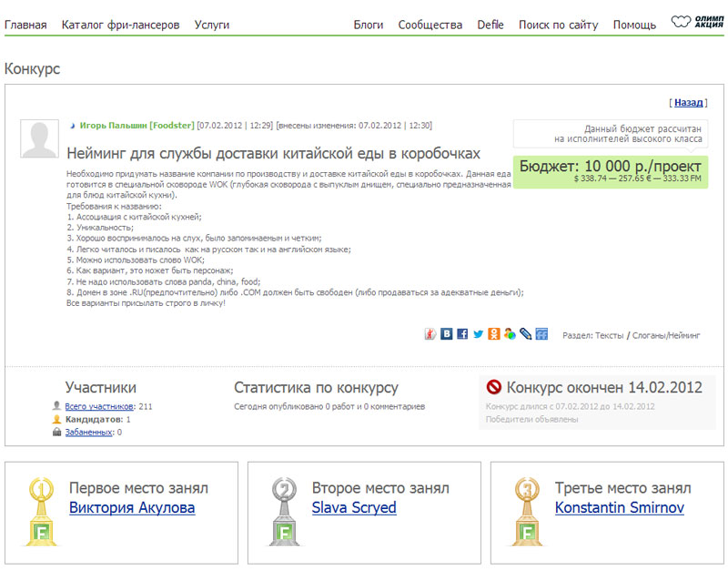Share via Ya.ru icon
Image resolution: width=728 pixels, height=571 pixels.
tap(430, 334)
